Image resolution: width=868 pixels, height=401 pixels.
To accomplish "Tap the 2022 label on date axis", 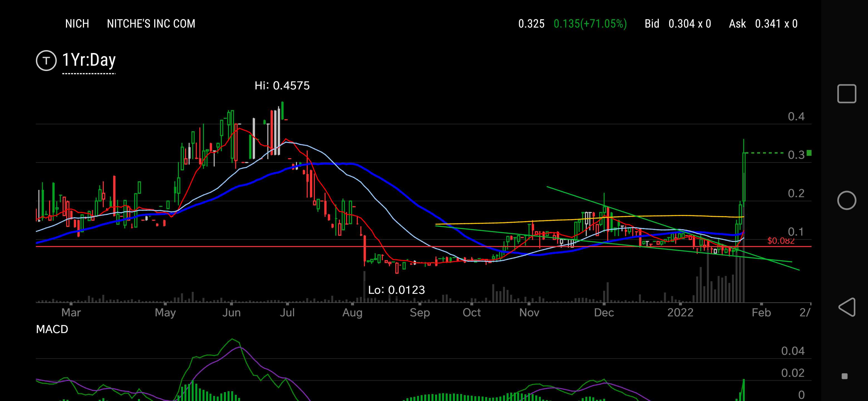I will [680, 312].
